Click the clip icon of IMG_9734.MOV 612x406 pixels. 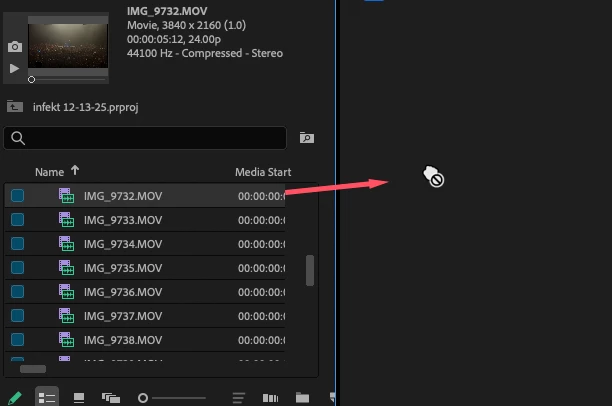pos(66,244)
